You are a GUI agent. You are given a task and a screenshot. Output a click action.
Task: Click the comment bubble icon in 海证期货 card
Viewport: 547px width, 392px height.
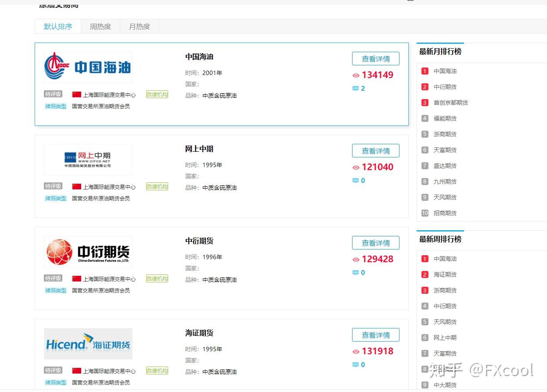click(356, 365)
